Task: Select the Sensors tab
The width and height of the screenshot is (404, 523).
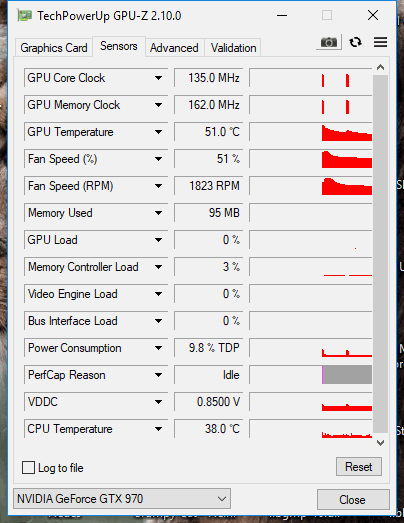Action: point(119,46)
